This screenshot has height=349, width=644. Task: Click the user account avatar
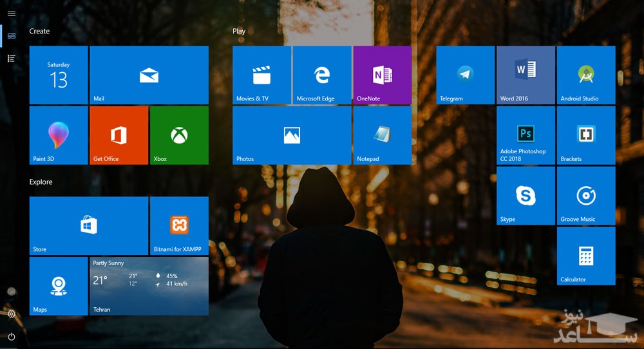point(12,292)
